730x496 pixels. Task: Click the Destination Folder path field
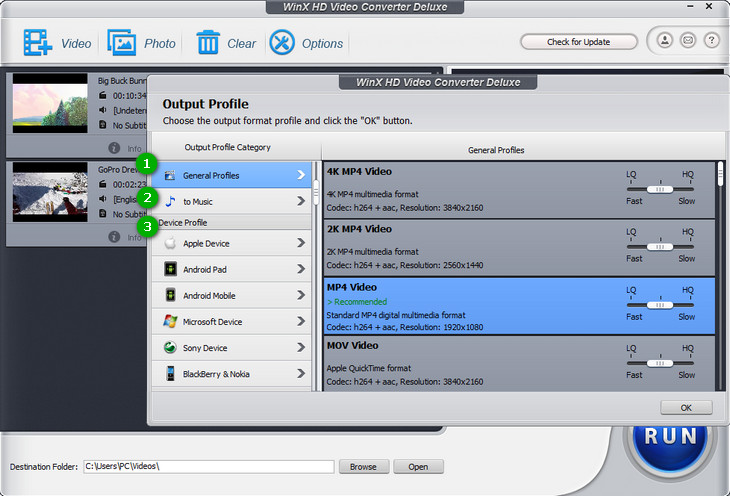pos(207,467)
